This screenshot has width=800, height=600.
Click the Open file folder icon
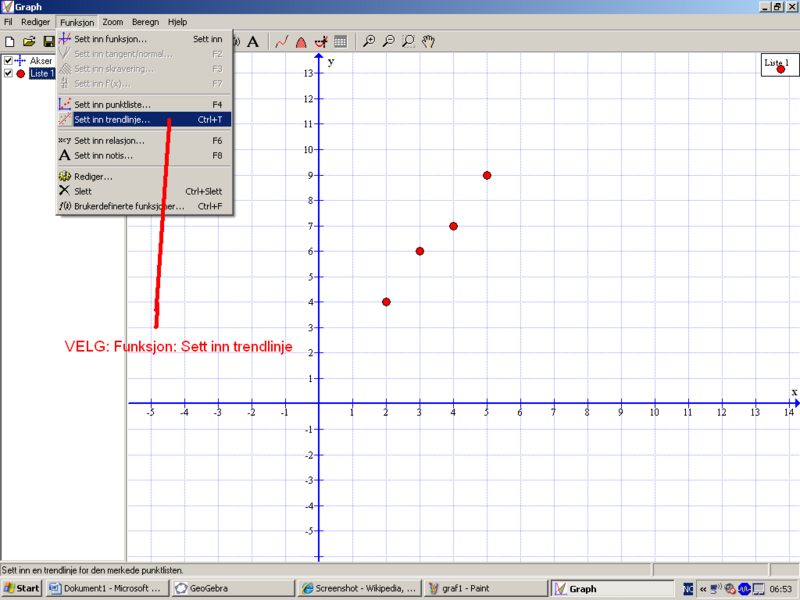point(29,42)
